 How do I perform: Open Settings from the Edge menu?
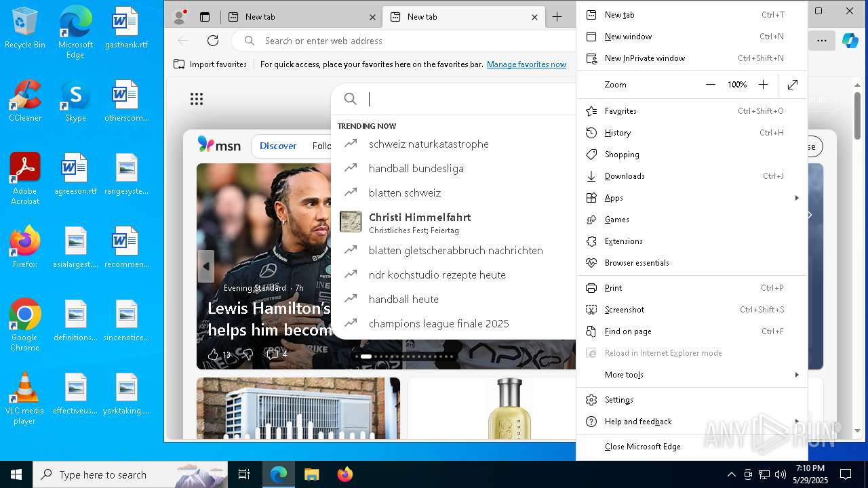click(692, 400)
